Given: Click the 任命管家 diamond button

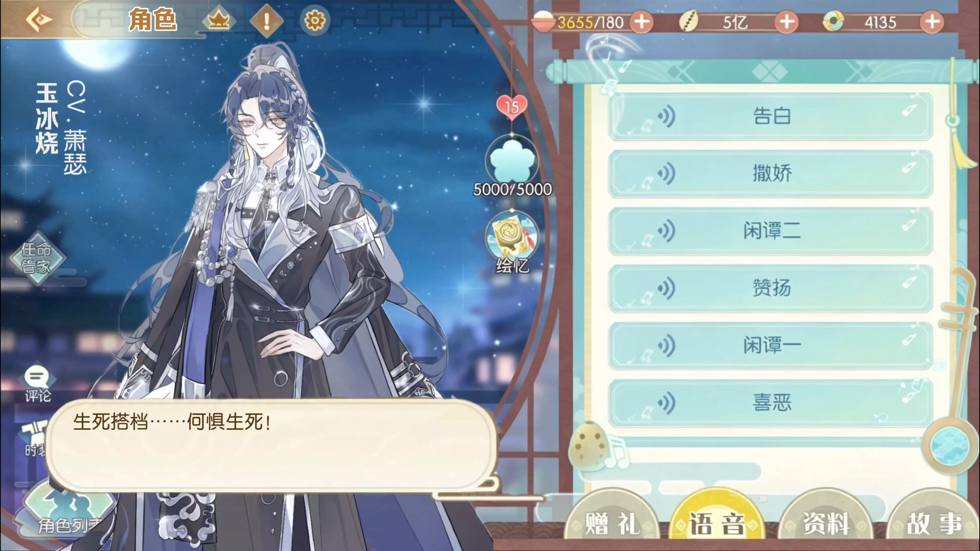Looking at the screenshot, I should (37, 258).
